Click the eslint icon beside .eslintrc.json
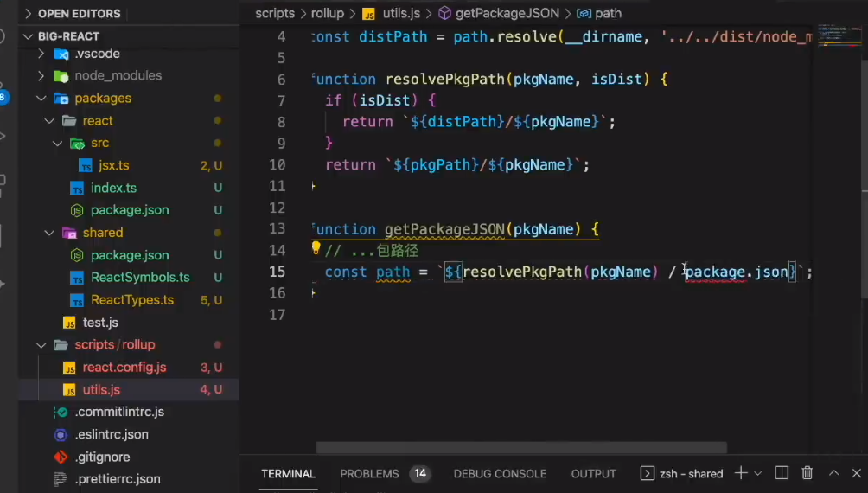The image size is (868, 493). [x=61, y=435]
